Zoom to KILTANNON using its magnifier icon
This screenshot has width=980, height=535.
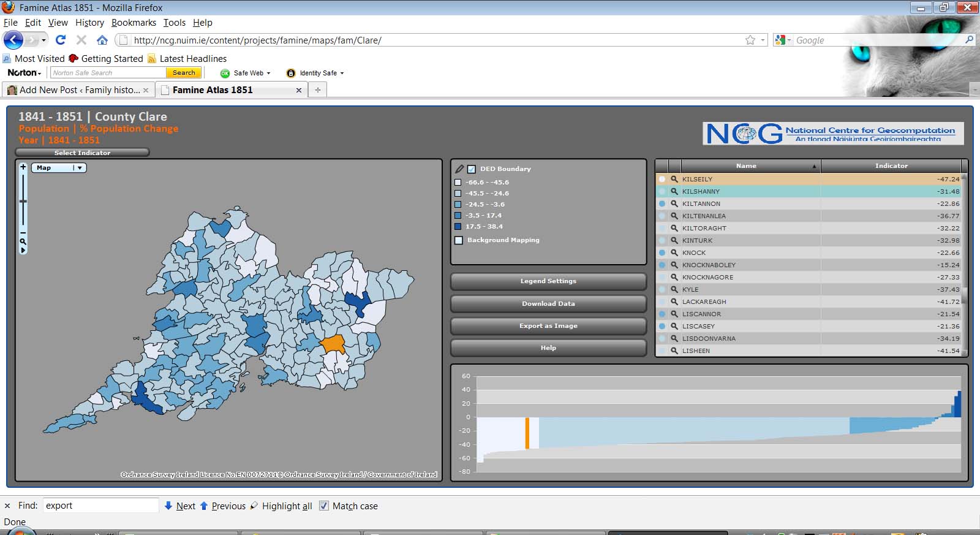point(674,203)
